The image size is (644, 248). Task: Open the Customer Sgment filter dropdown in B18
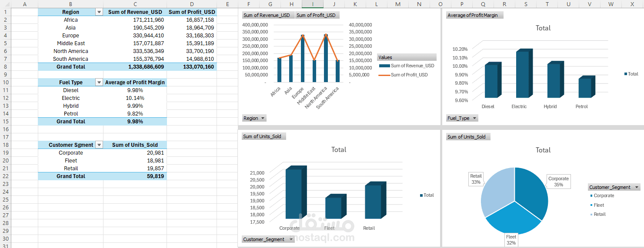[x=99, y=145]
